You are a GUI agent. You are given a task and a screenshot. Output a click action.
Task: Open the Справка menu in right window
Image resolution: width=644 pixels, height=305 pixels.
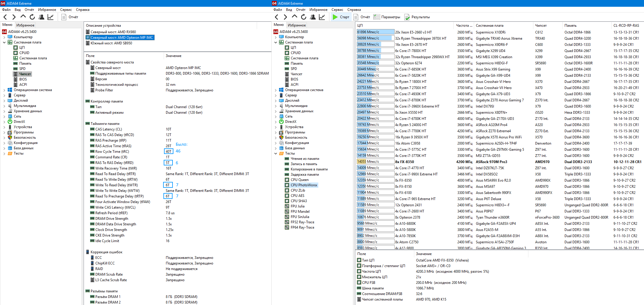(x=354, y=10)
